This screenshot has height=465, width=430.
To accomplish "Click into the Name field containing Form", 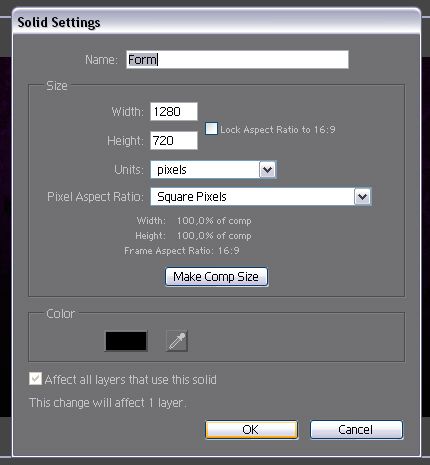I will [237, 60].
